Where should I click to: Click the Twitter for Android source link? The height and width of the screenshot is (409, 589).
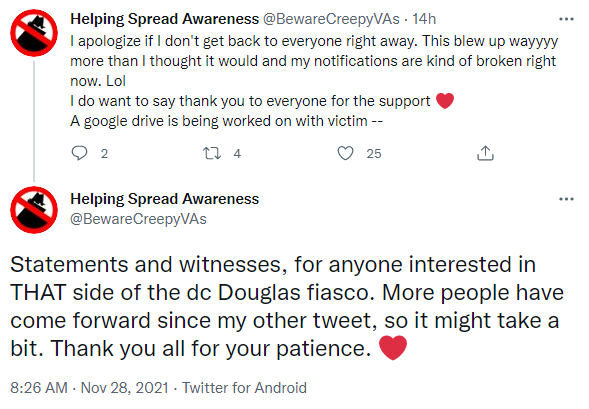point(245,388)
